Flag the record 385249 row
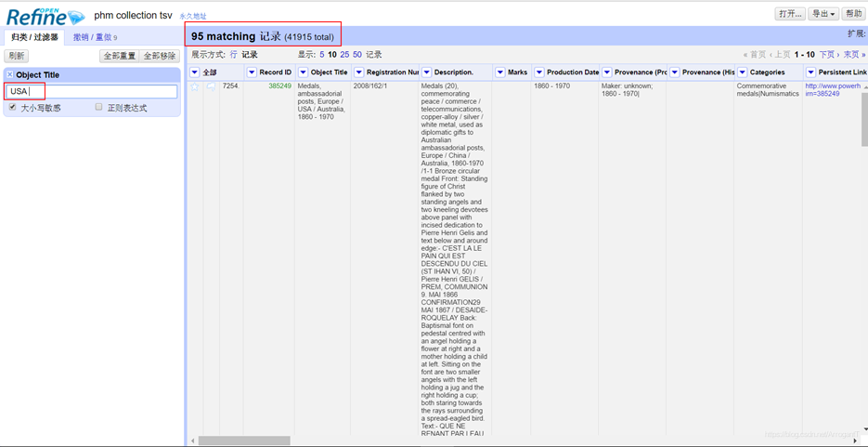 pyautogui.click(x=211, y=86)
